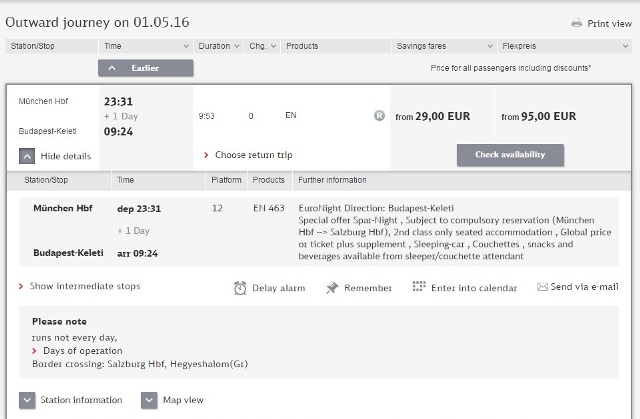Click the reservation R icon
The height and width of the screenshot is (419, 640).
[379, 116]
